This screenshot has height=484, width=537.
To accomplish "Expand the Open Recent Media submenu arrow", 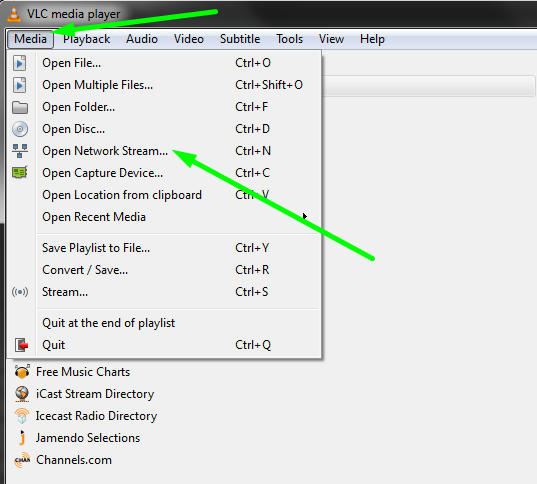I will pyautogui.click(x=304, y=216).
